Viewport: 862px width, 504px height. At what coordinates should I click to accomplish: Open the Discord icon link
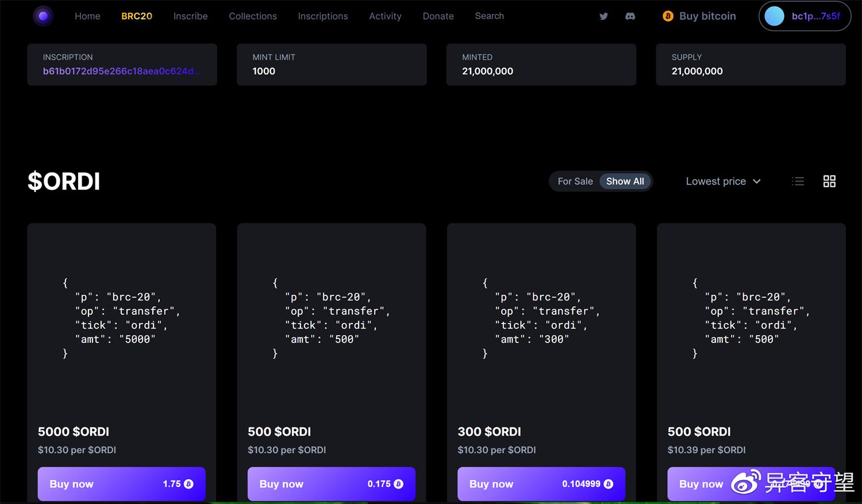tap(630, 16)
